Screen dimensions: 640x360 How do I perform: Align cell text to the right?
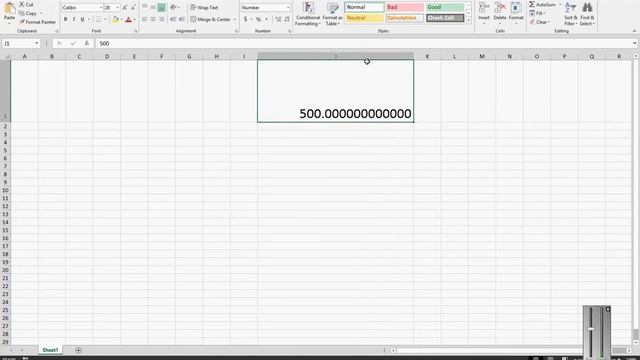coord(162,19)
